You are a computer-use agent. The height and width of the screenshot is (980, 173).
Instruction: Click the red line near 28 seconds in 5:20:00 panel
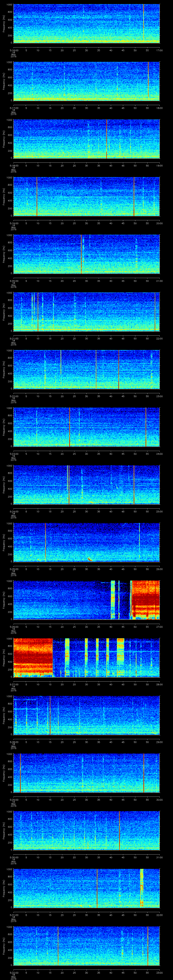point(81,255)
